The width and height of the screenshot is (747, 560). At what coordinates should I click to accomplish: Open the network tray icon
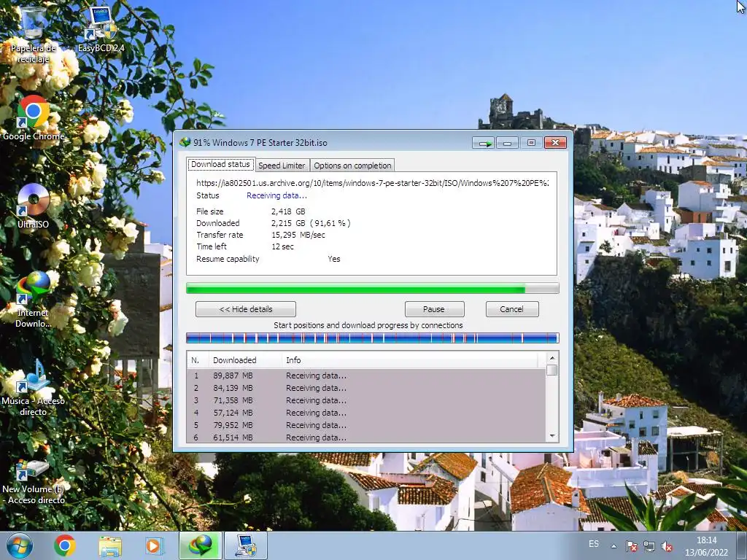(649, 547)
